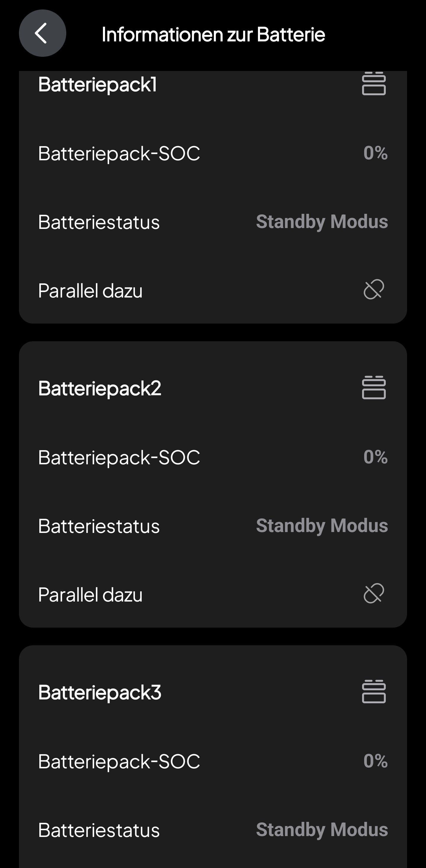This screenshot has width=426, height=868.
Task: Tap Batteriepack1 parallel unlink icon
Action: tap(374, 290)
